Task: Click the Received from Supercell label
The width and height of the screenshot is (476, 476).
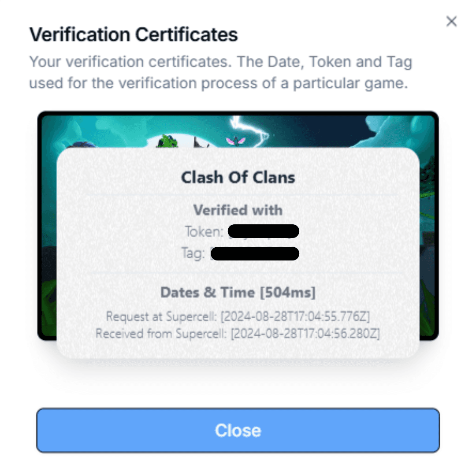Action: (161, 333)
